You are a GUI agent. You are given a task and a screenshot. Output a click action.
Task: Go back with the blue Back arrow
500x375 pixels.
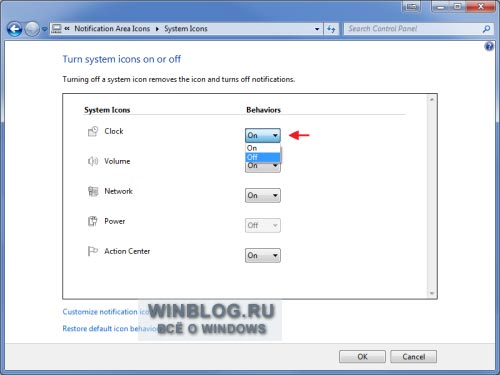click(14, 29)
